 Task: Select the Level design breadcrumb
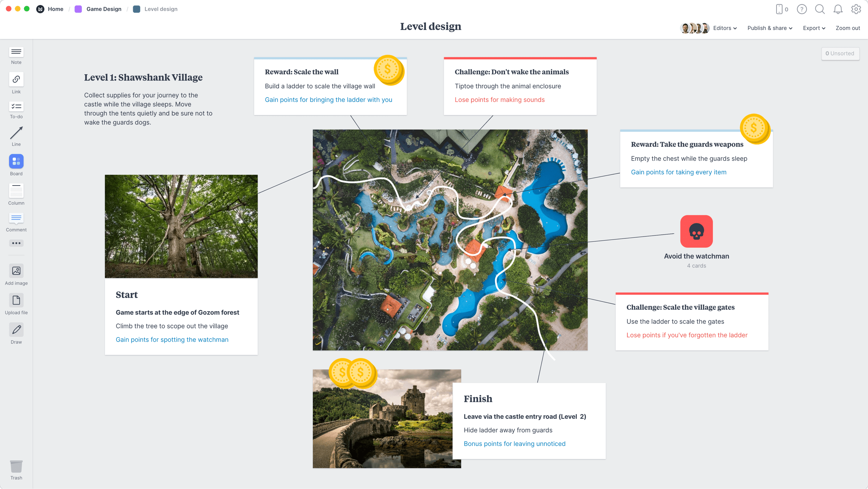click(x=160, y=9)
